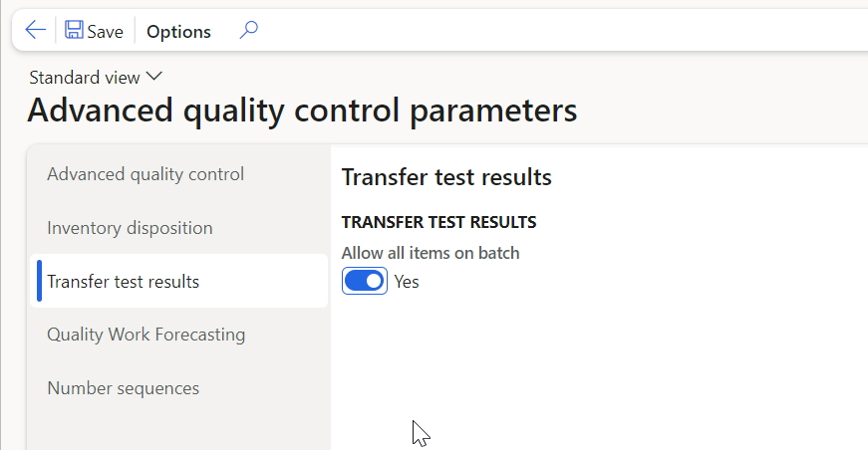
Task: Click the Allow all items on batch label
Action: 431,253
